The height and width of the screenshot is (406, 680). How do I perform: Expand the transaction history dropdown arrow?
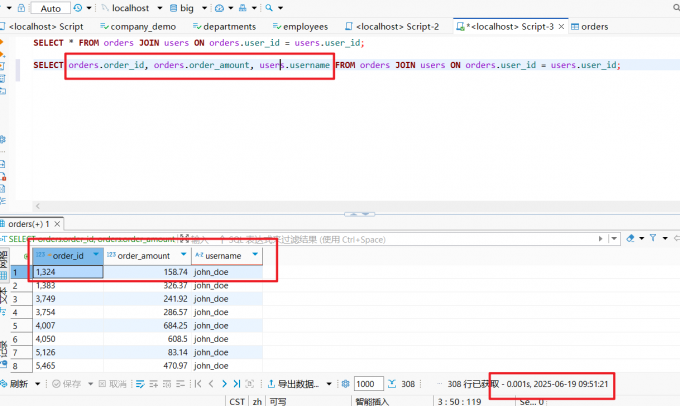pyautogui.click(x=89, y=8)
